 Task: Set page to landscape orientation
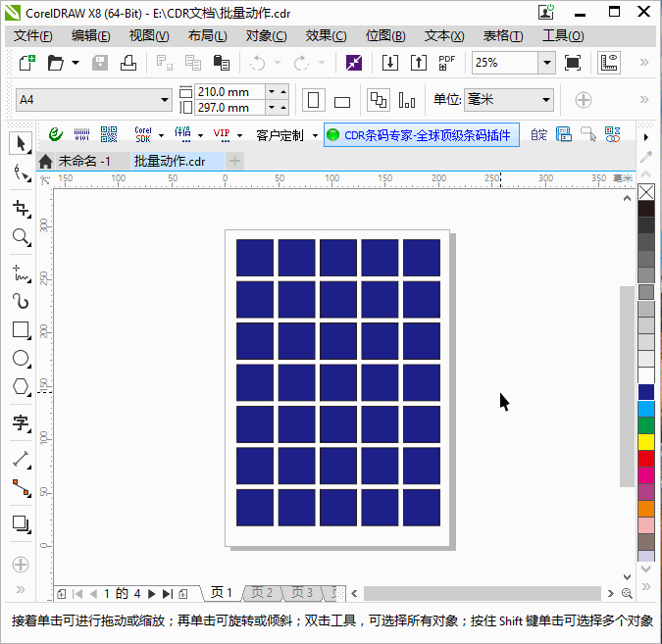pos(342,101)
